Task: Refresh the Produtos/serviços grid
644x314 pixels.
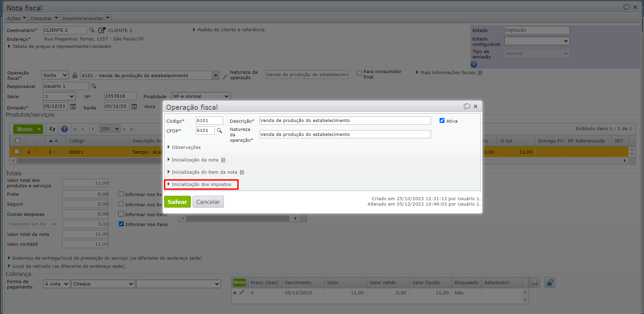Action: click(52, 129)
